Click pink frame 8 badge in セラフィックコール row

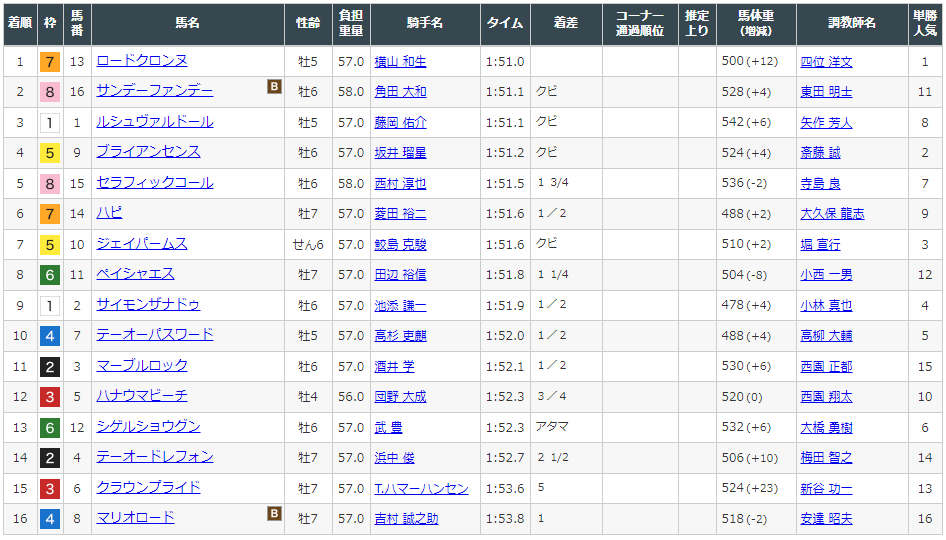(50, 184)
